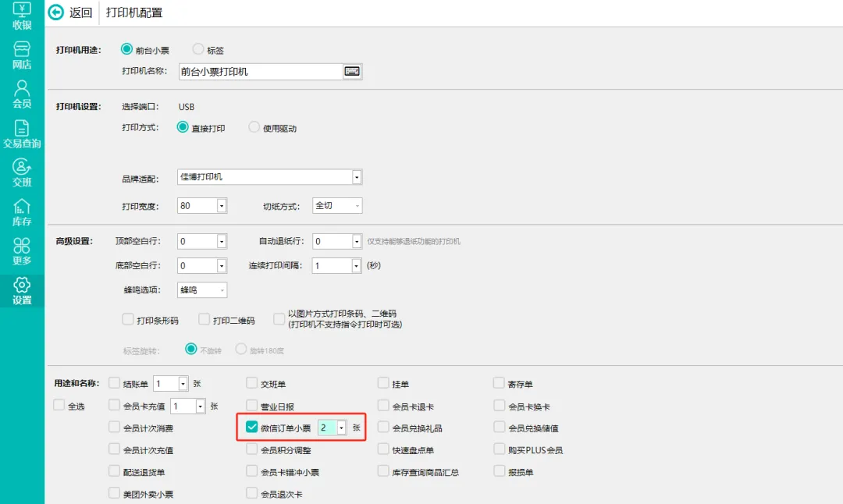The height and width of the screenshot is (504, 843).
Task: Open the 收银 cashier icon in sidebar
Action: [22, 11]
